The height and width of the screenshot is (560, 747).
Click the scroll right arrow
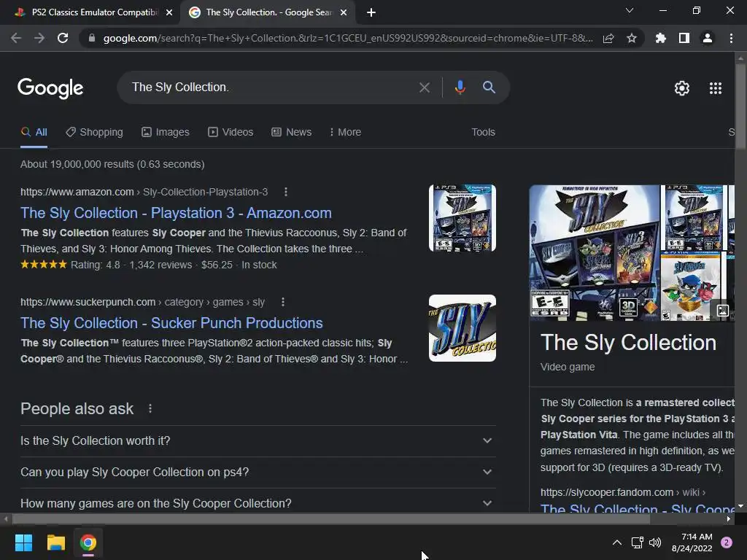[x=729, y=518]
